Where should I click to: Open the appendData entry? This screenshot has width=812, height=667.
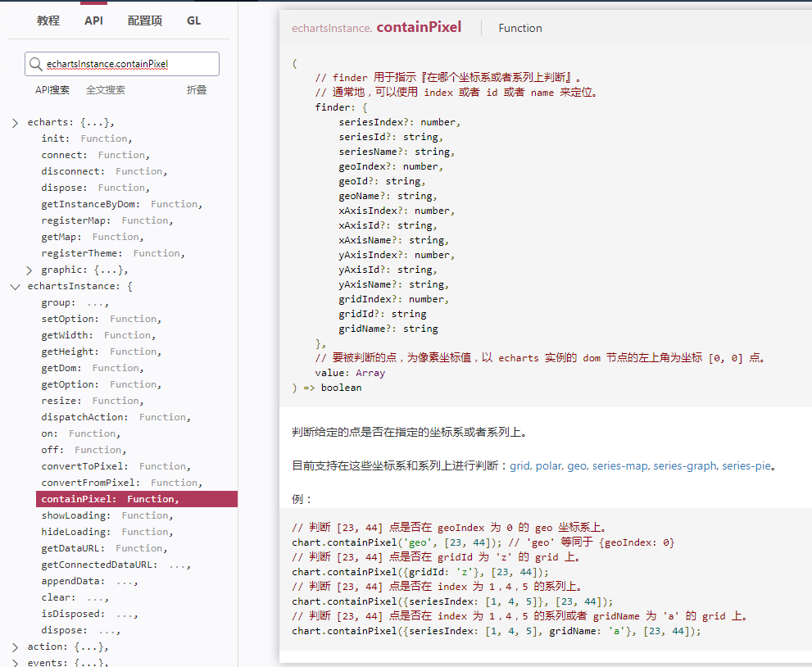click(x=89, y=582)
